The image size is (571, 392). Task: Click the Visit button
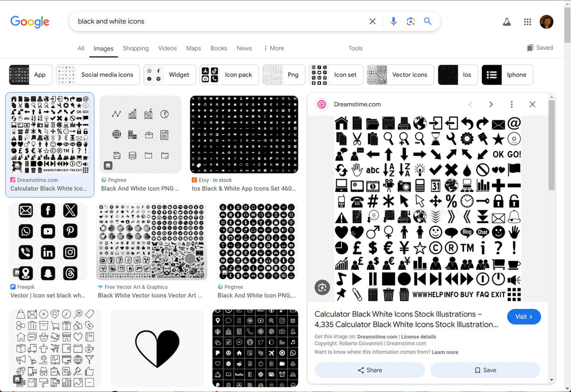524,317
